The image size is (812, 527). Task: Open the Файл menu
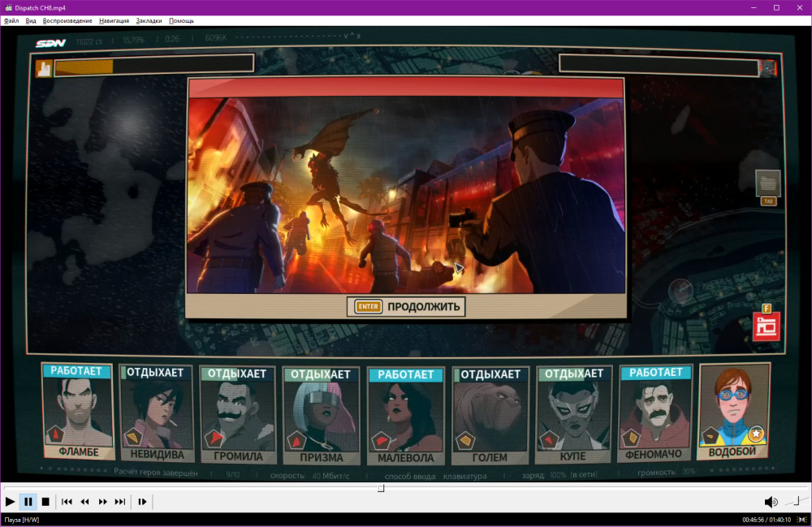click(11, 20)
